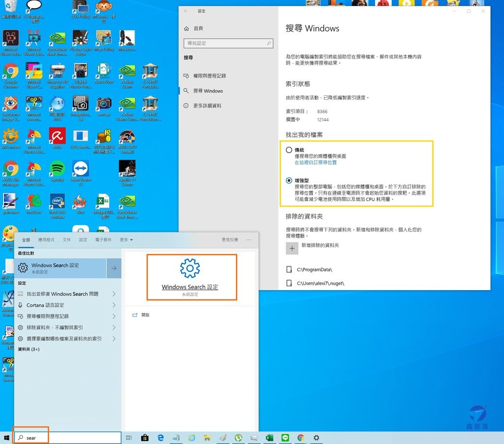
Task: Open Apollo 11 Demo desktop icon
Action: click(x=127, y=173)
